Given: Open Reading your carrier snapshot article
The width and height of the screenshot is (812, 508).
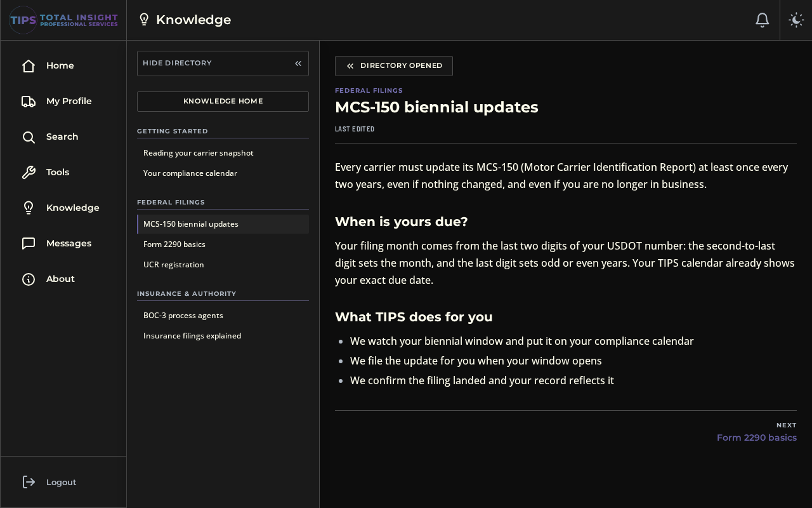Looking at the screenshot, I should tap(223, 153).
